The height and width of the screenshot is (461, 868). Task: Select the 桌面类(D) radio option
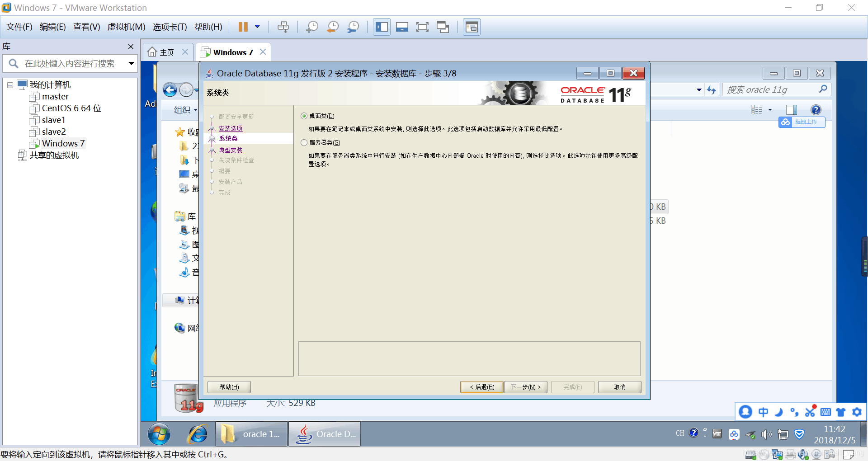pos(304,116)
